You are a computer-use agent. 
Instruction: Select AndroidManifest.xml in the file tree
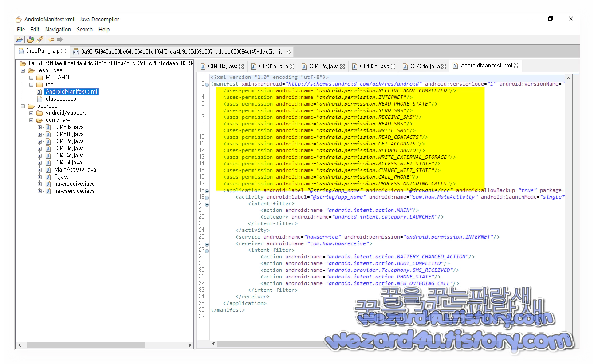tap(71, 92)
